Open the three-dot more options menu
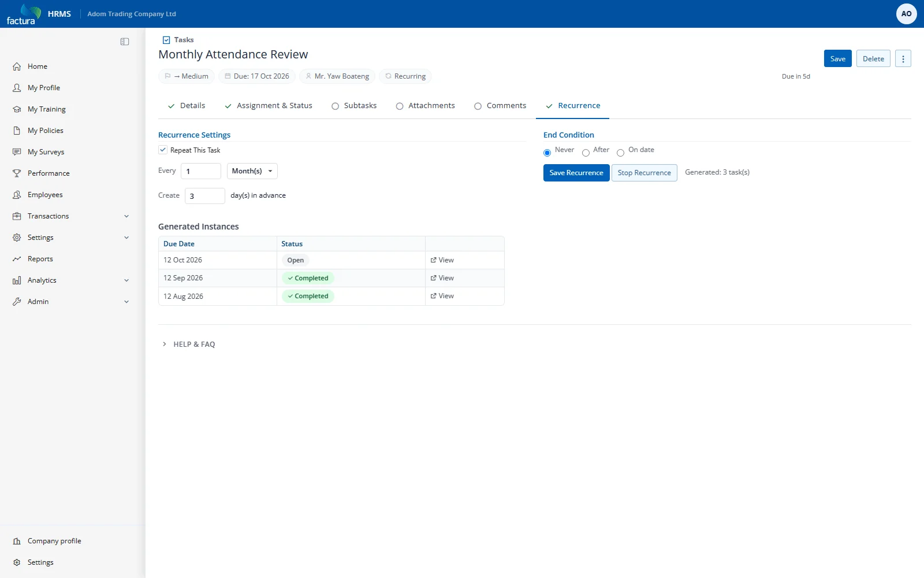The height and width of the screenshot is (578, 924). coord(903,58)
